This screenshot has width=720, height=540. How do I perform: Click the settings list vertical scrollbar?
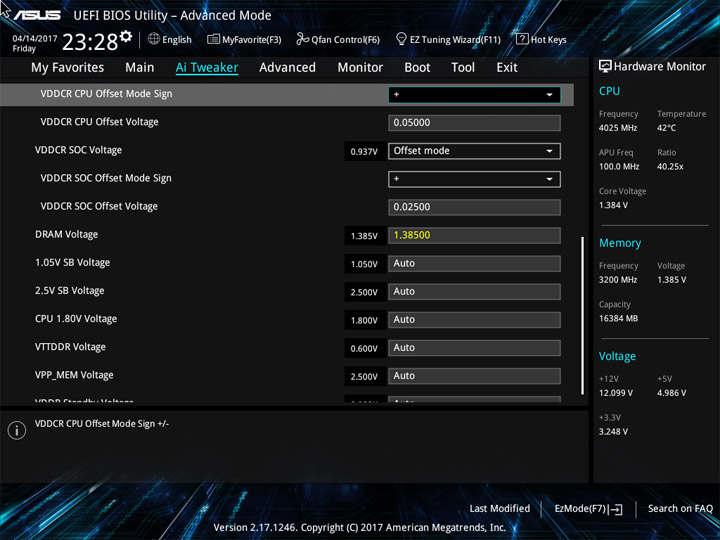582,315
